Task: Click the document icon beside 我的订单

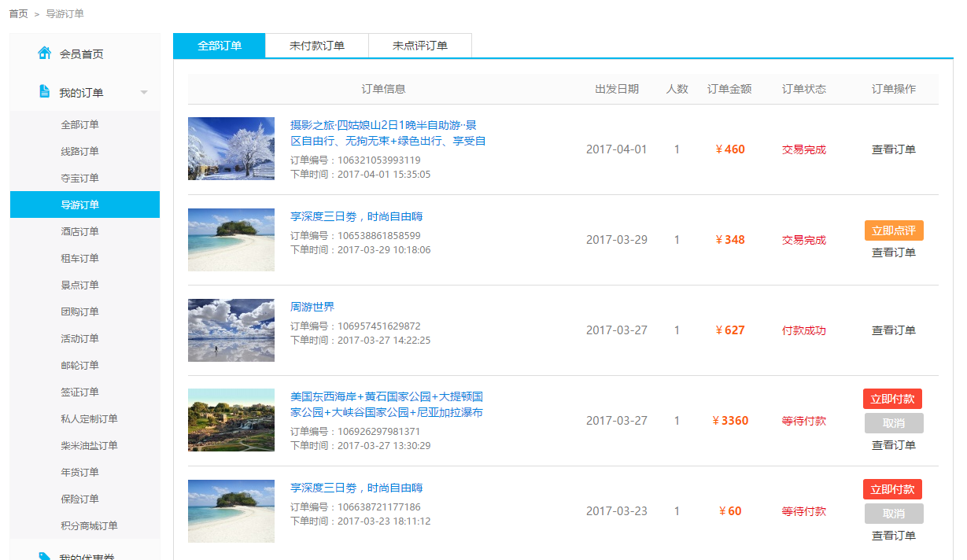Action: click(x=45, y=92)
